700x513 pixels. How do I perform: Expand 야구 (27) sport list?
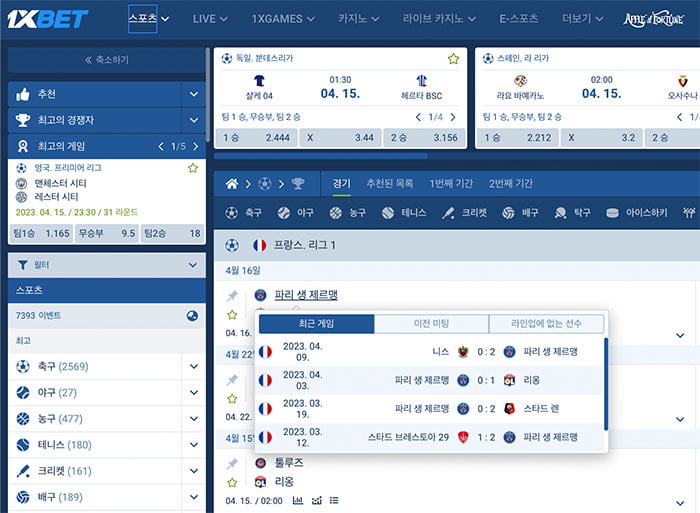[194, 392]
